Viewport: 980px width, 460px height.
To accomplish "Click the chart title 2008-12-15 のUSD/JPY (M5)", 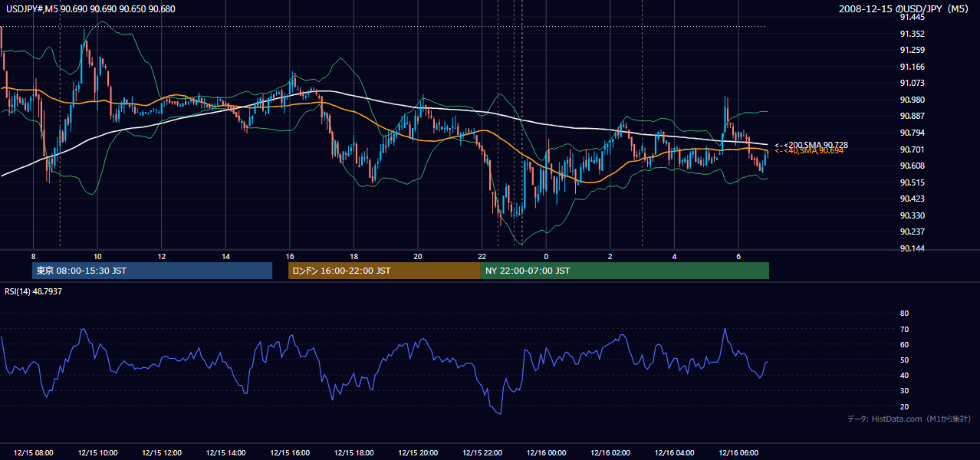I will (x=905, y=9).
